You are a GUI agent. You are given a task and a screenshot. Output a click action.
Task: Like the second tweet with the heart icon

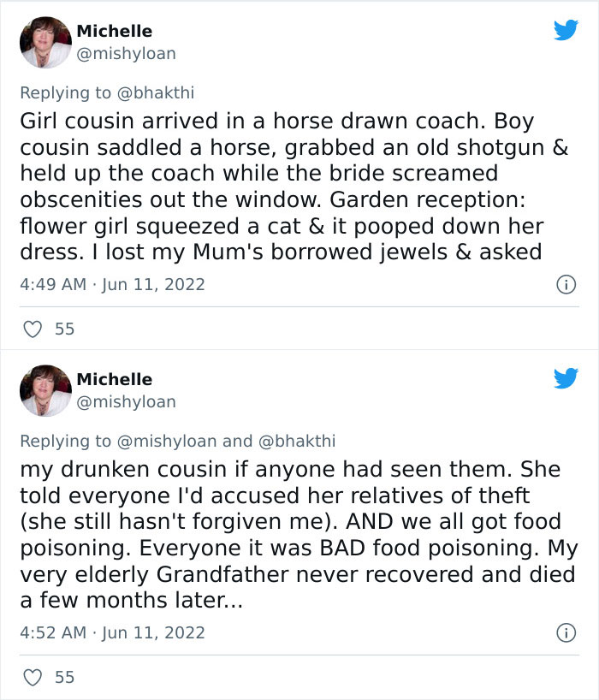pos(33,676)
